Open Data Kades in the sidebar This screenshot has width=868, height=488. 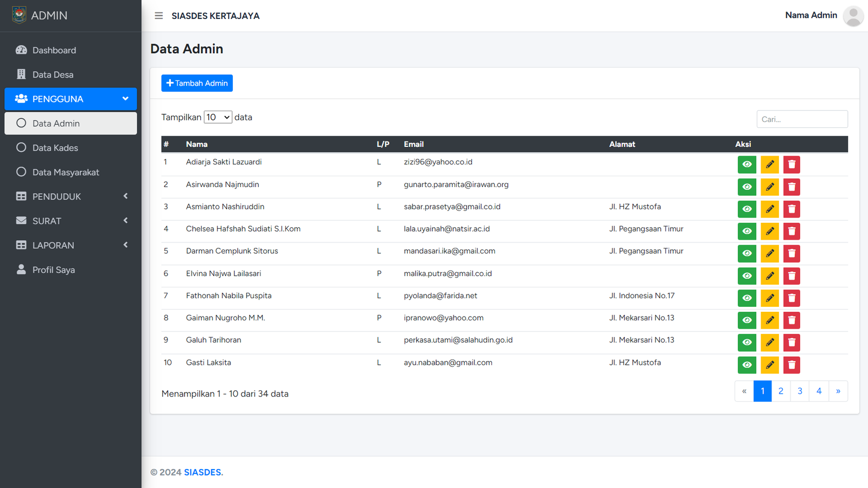pos(55,147)
